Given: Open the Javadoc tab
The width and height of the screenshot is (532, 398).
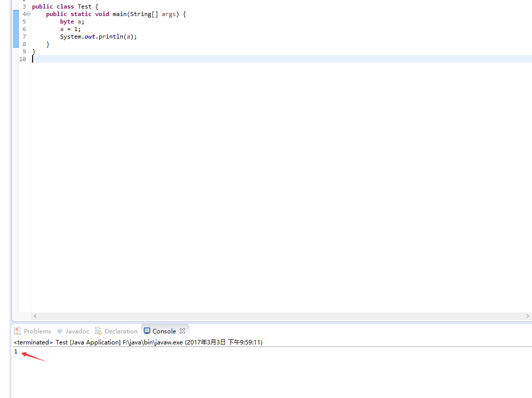Looking at the screenshot, I should pyautogui.click(x=73, y=331).
